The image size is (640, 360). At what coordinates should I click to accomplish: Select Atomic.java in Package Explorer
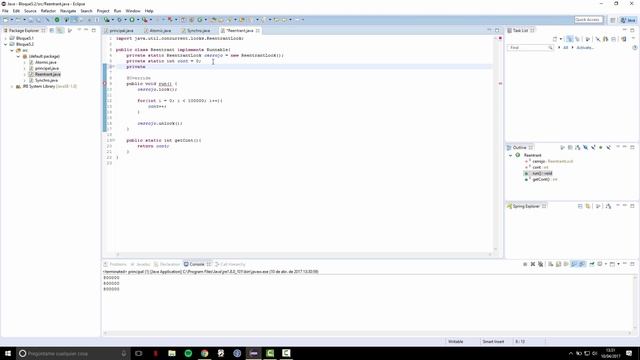[46, 62]
